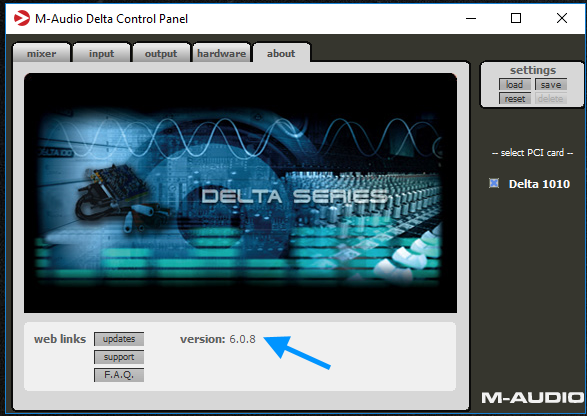Click the 'settings' heading
Viewport: 587px width, 416px height.
(533, 70)
